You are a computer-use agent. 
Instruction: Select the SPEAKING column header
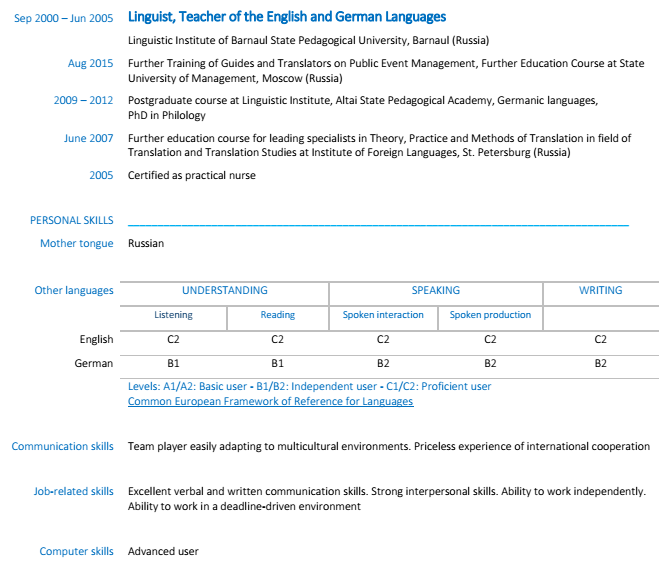436,290
